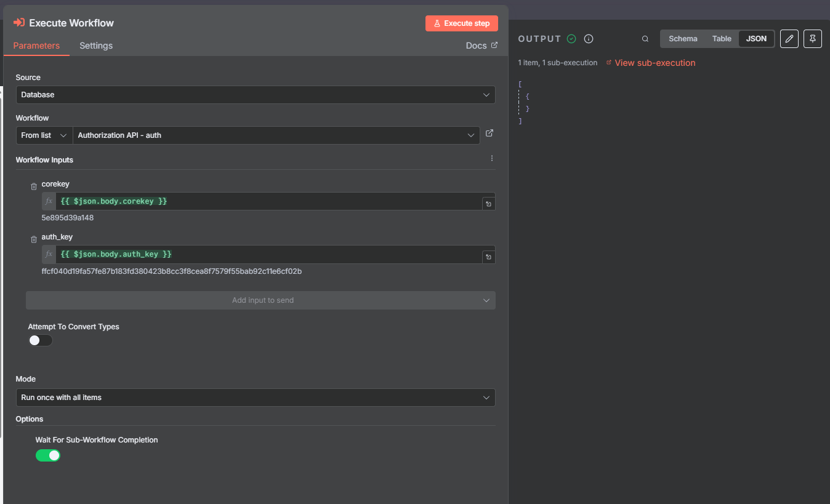Click the green success check indicator

tap(571, 38)
